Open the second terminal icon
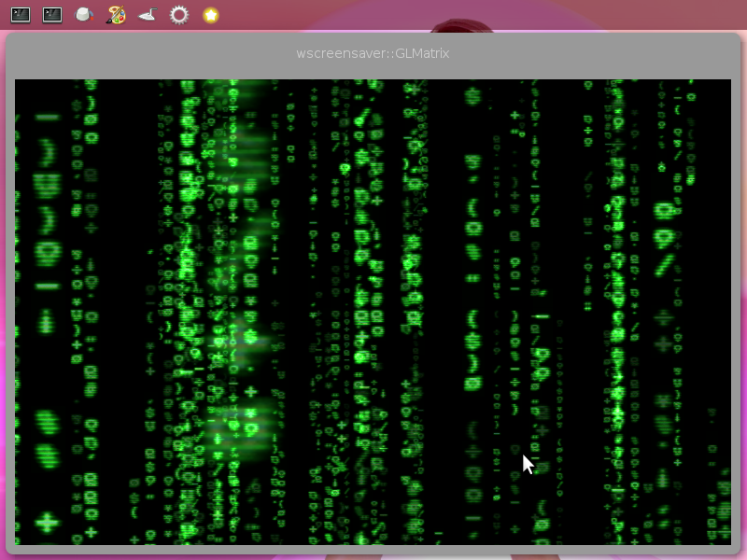Screen dimensions: 747x560 51,14
